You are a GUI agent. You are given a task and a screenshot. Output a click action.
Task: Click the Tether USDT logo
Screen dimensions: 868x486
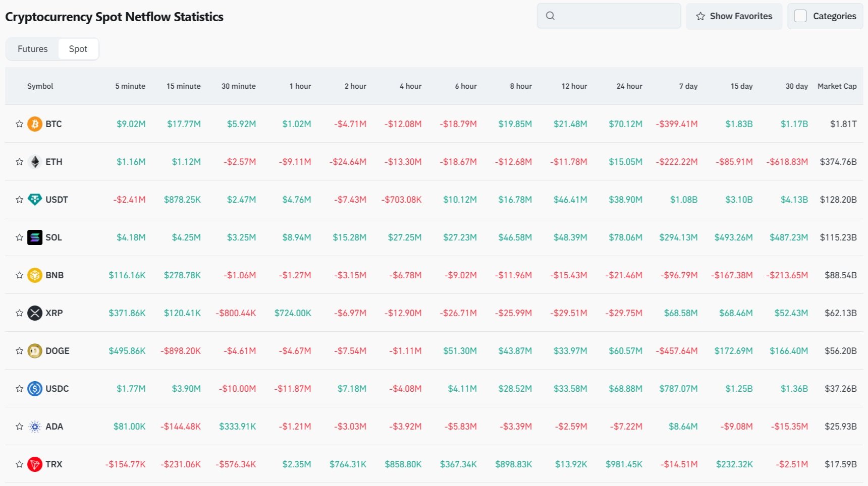[x=35, y=200]
